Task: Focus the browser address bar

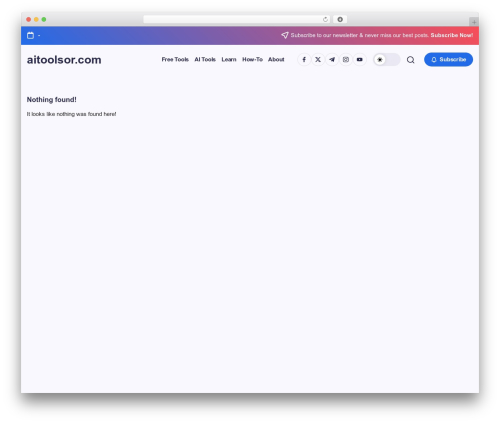Action: [237, 19]
